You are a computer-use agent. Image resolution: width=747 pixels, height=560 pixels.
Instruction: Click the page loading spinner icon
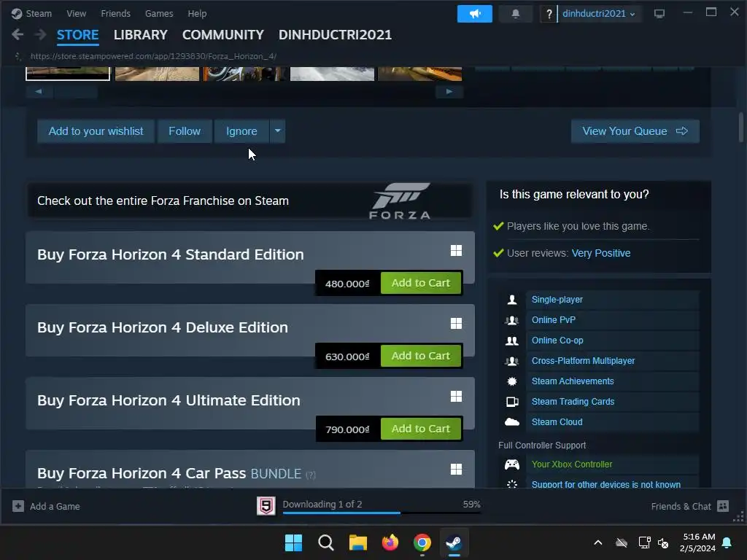pyautogui.click(x=18, y=56)
